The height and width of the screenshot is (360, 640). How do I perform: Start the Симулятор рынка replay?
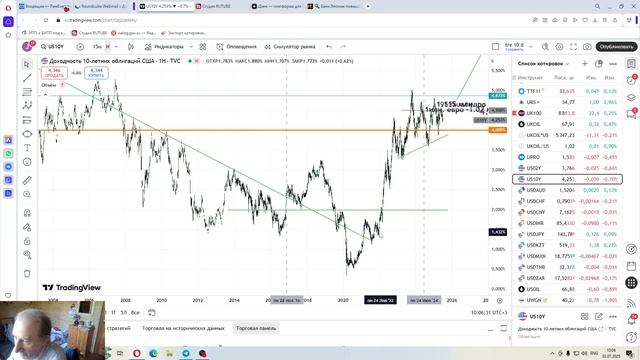tap(290, 47)
